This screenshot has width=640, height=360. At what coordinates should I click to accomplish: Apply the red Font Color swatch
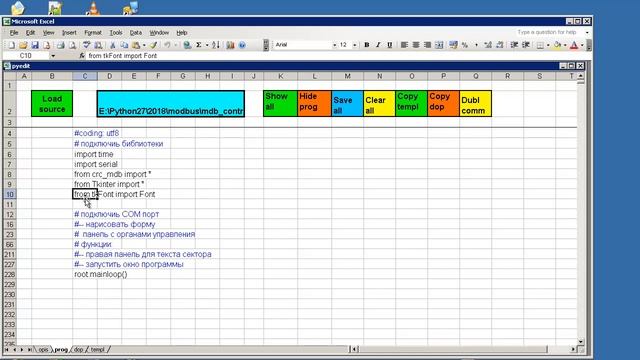coord(574,45)
